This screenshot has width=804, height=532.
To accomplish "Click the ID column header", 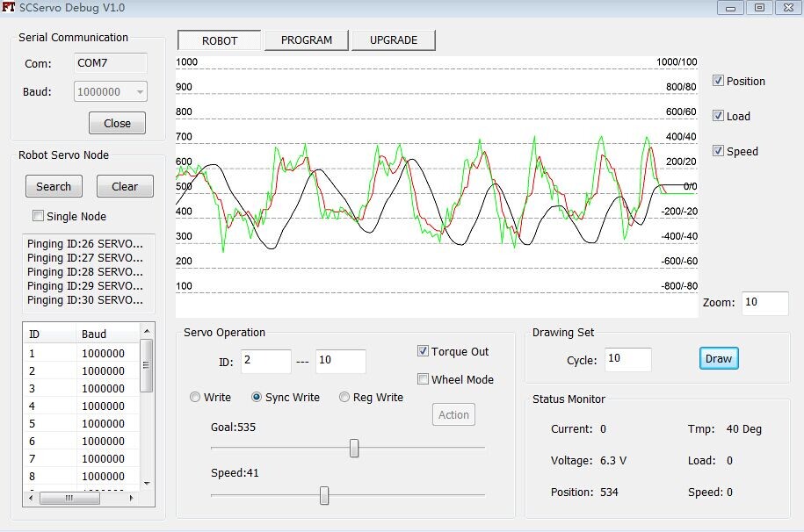I will (x=50, y=334).
